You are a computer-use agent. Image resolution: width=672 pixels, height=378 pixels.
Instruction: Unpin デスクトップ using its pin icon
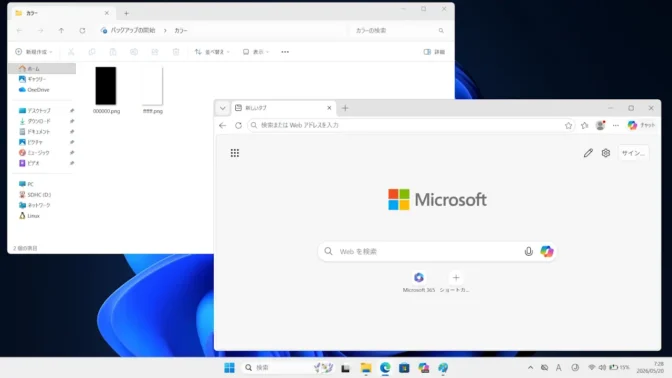[72, 111]
